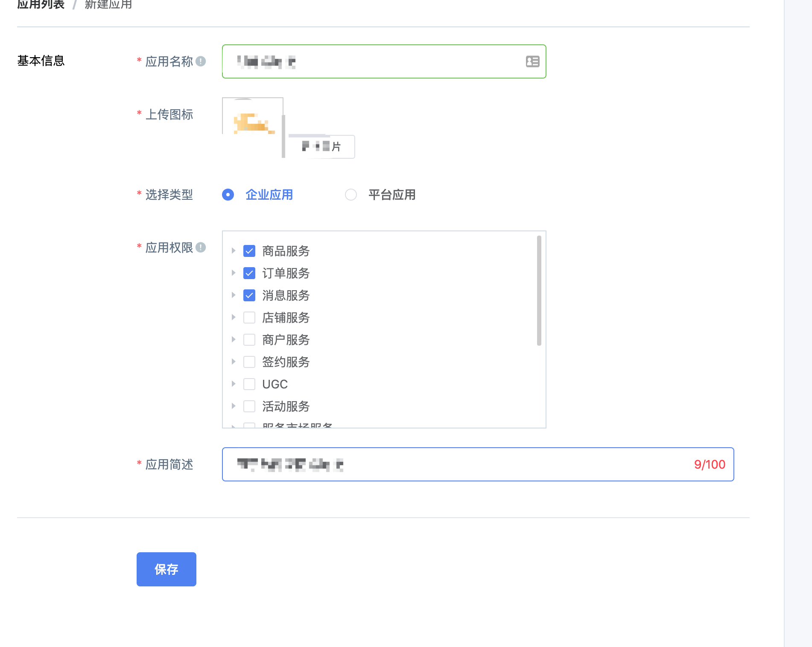Expand the UGC permission tree node
812x647 pixels.
pyautogui.click(x=234, y=384)
